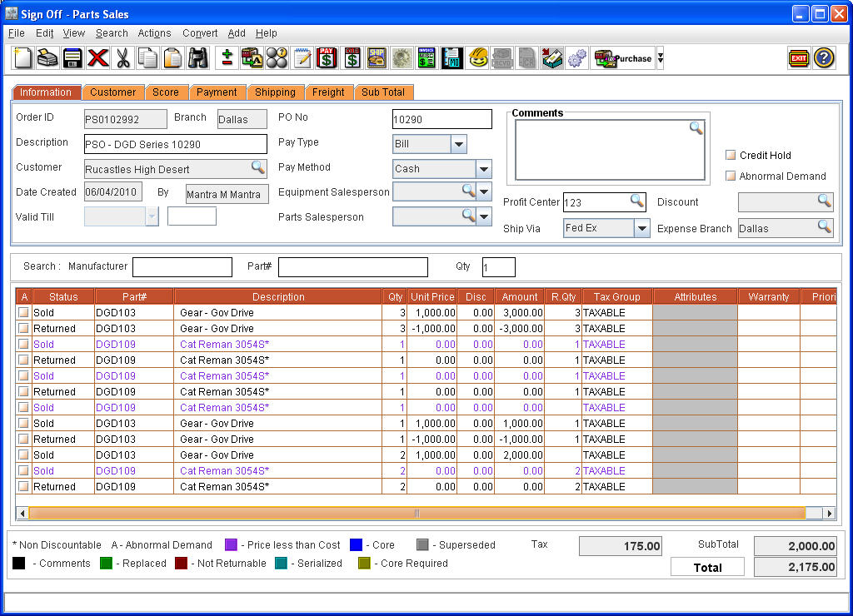
Task: Click the clipboard paste icon
Action: tap(172, 58)
